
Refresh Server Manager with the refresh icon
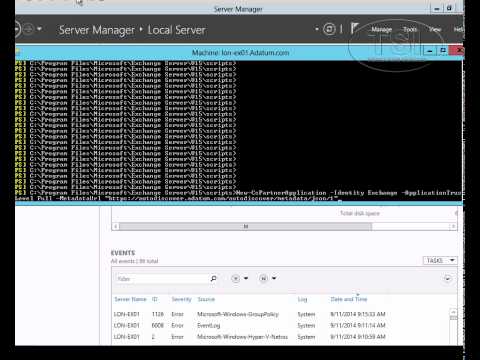[329, 29]
